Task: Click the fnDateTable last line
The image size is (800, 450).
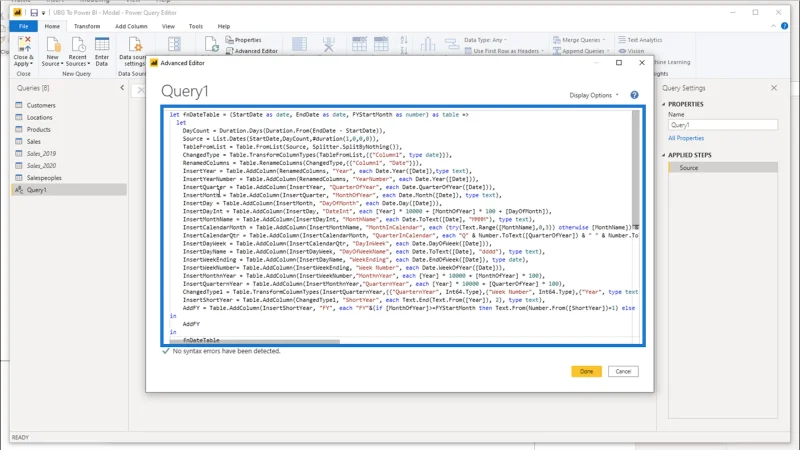Action: (201, 340)
